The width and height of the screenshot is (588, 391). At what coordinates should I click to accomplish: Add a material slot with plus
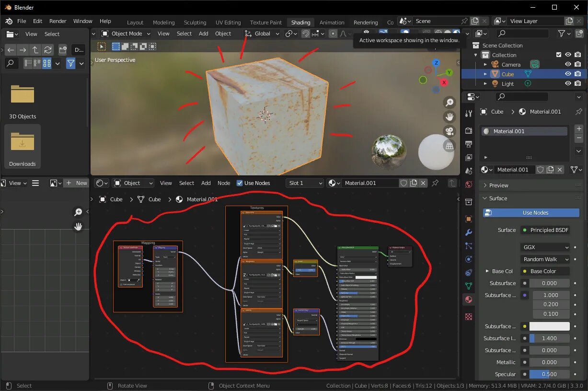(x=578, y=129)
